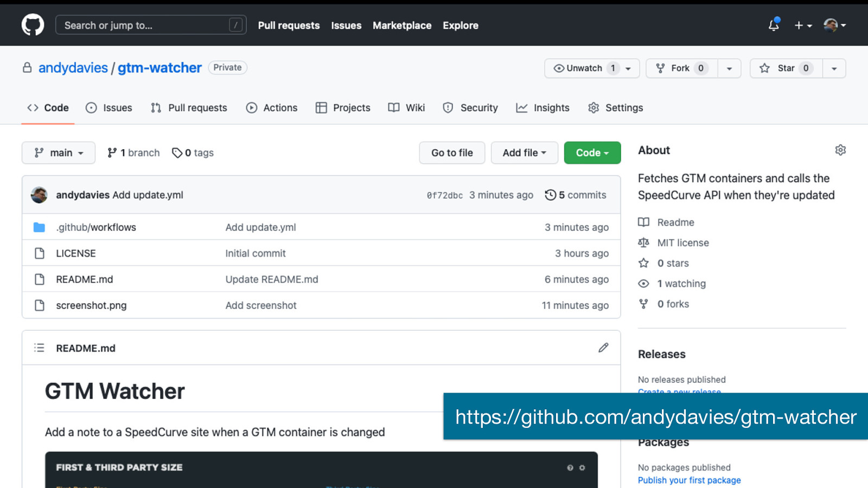Open the notifications bell
Image resolution: width=868 pixels, height=488 pixels.
[774, 25]
